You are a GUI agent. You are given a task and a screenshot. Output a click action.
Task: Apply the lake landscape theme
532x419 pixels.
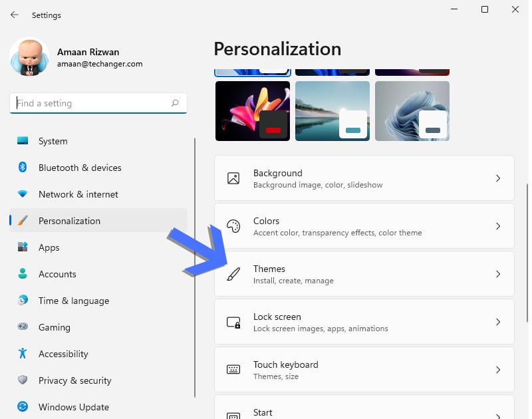pos(332,110)
